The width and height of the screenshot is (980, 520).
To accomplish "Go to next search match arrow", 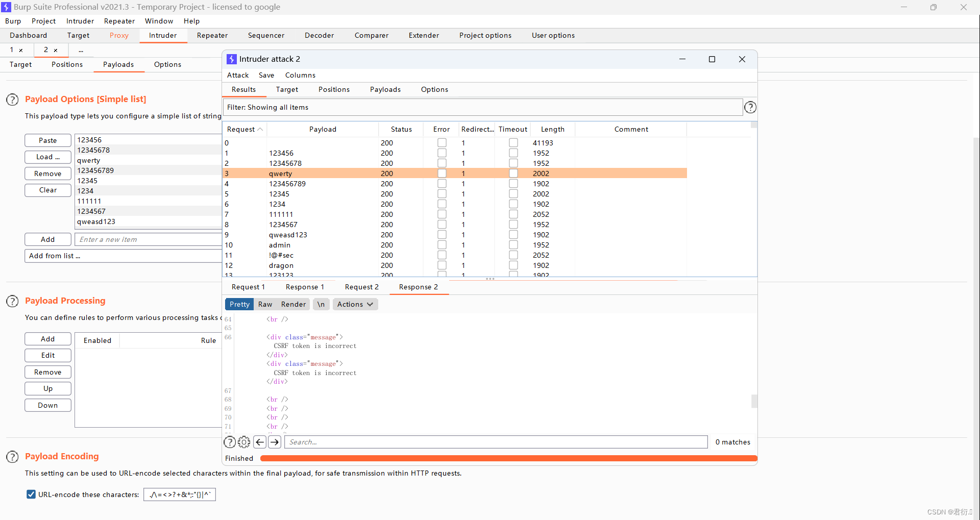I will [x=275, y=442].
